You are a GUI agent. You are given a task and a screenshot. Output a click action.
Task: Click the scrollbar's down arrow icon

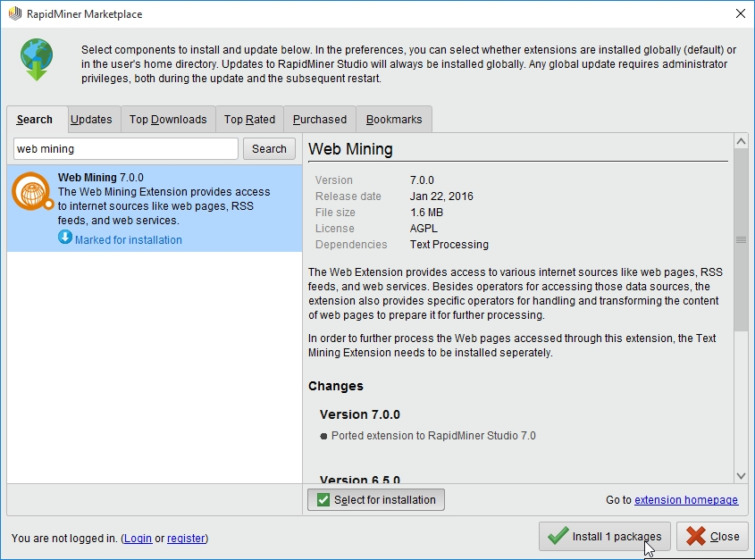[x=741, y=477]
